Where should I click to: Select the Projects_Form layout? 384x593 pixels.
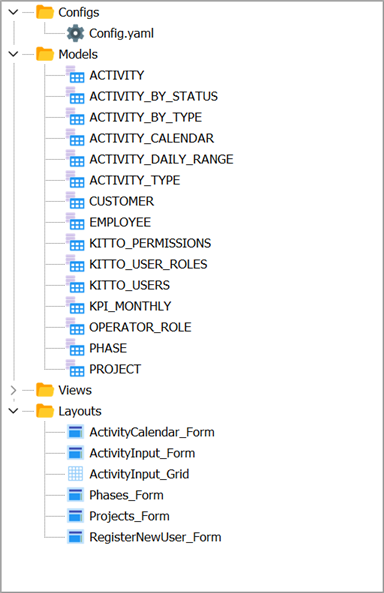coord(129,516)
